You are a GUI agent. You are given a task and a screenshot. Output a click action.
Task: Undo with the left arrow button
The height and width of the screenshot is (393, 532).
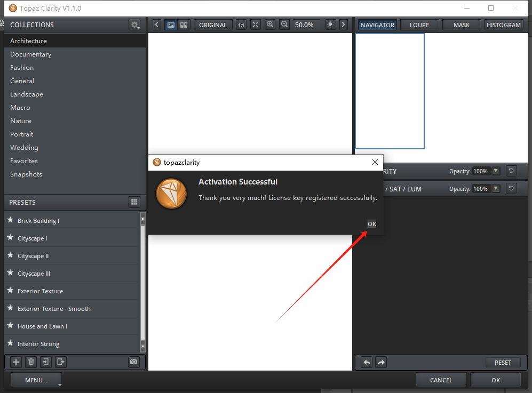(367, 363)
